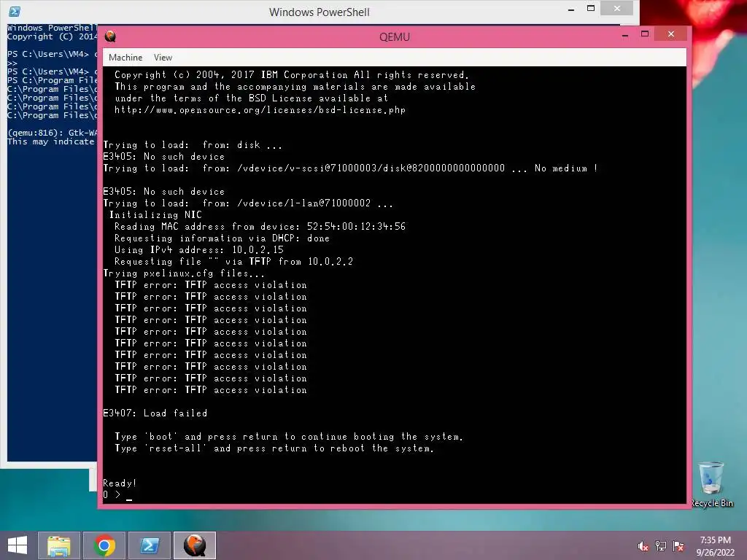Click the 'Using IPv4 address: 10.0.2.15' line

[198, 250]
